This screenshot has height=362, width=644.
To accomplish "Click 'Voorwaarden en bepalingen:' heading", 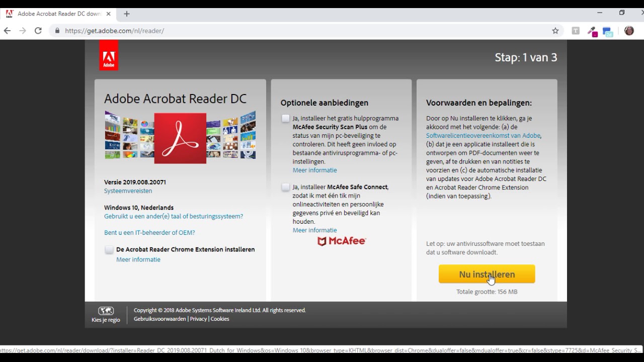I will tap(479, 103).
